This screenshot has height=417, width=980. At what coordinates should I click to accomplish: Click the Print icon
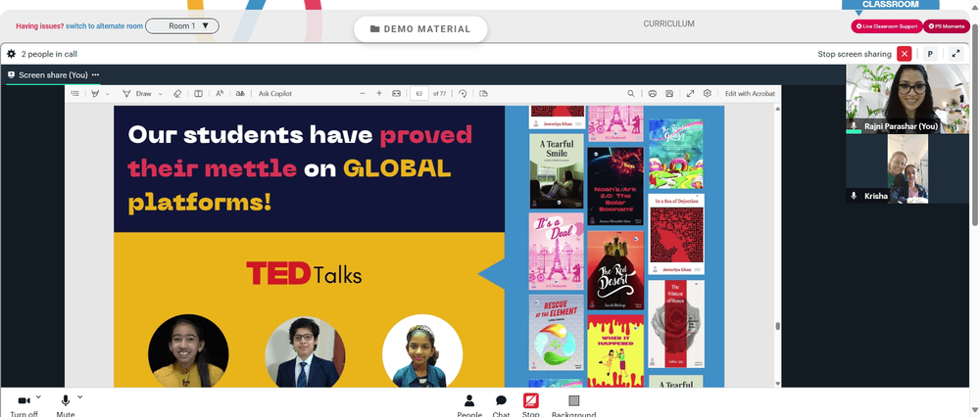[x=653, y=94]
